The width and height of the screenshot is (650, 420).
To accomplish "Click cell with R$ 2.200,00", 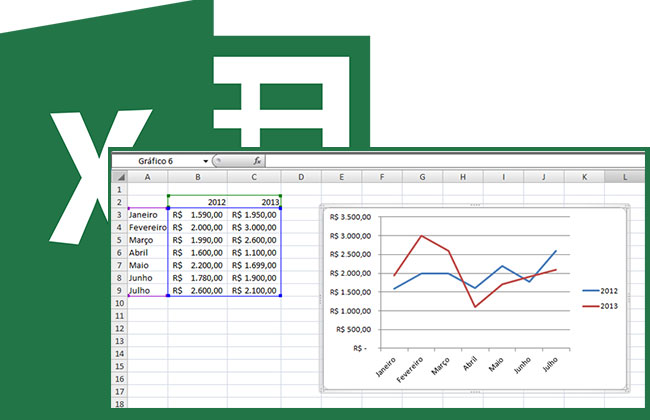I will 198,265.
